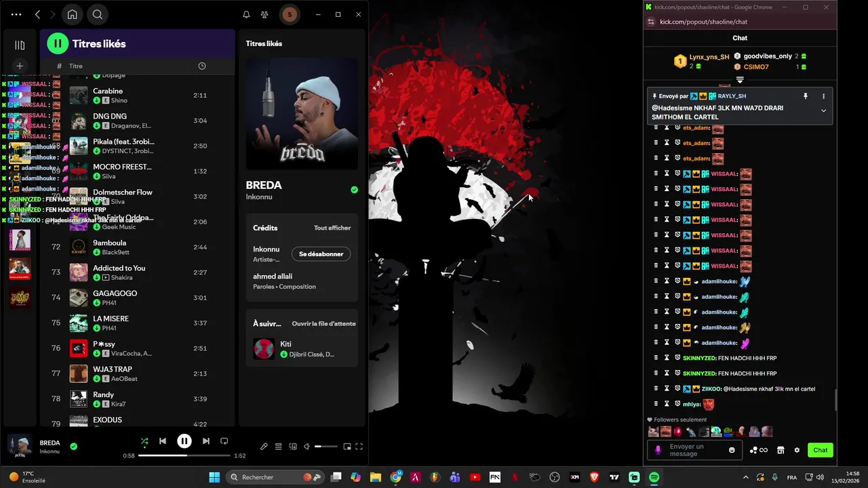Select the track LA MISERE by PH41
The height and width of the screenshot is (488, 868).
(x=138, y=323)
